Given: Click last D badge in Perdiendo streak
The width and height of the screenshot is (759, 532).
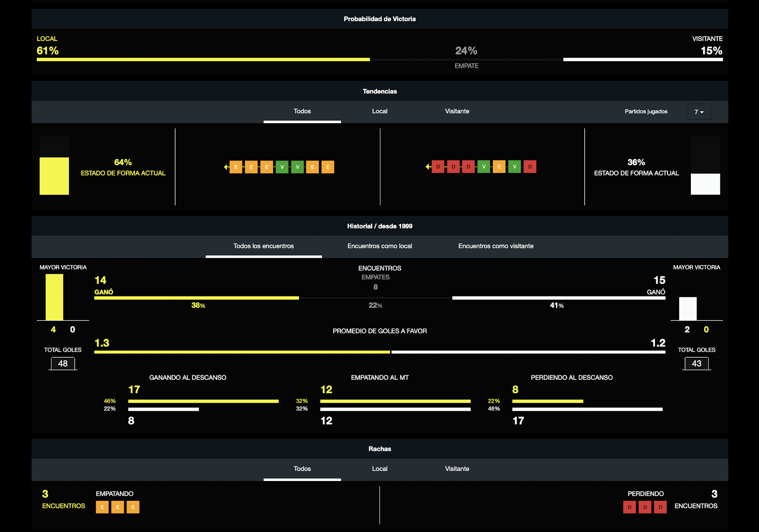Looking at the screenshot, I should click(x=661, y=507).
